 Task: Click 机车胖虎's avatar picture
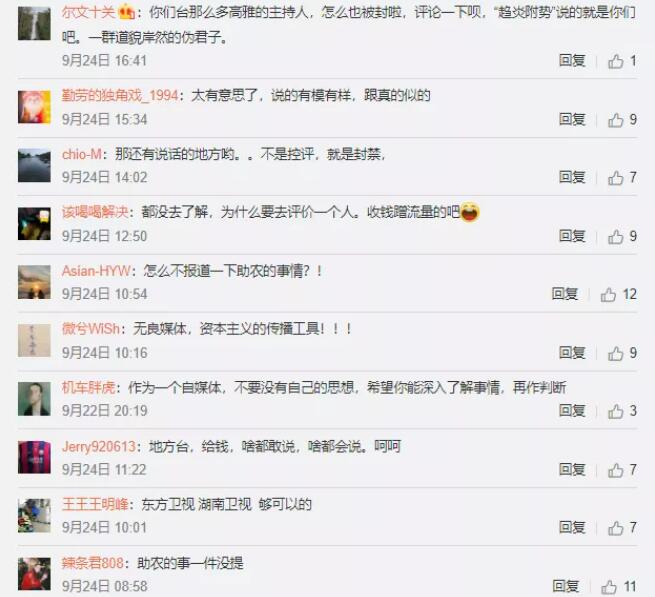pos(34,399)
